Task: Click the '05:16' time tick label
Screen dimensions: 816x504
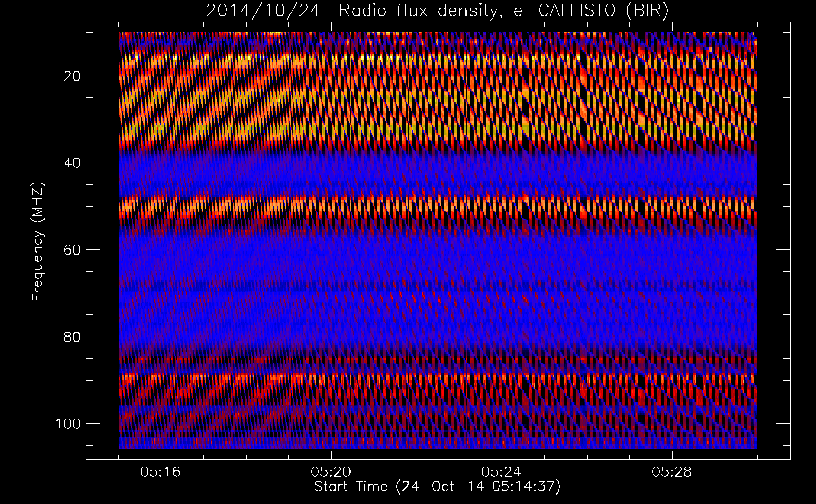Action: coord(161,472)
